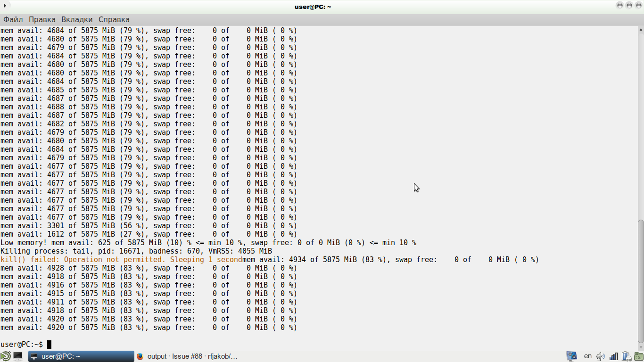
Task: Open the window menu arrow in title bar
Action: pos(5,6)
